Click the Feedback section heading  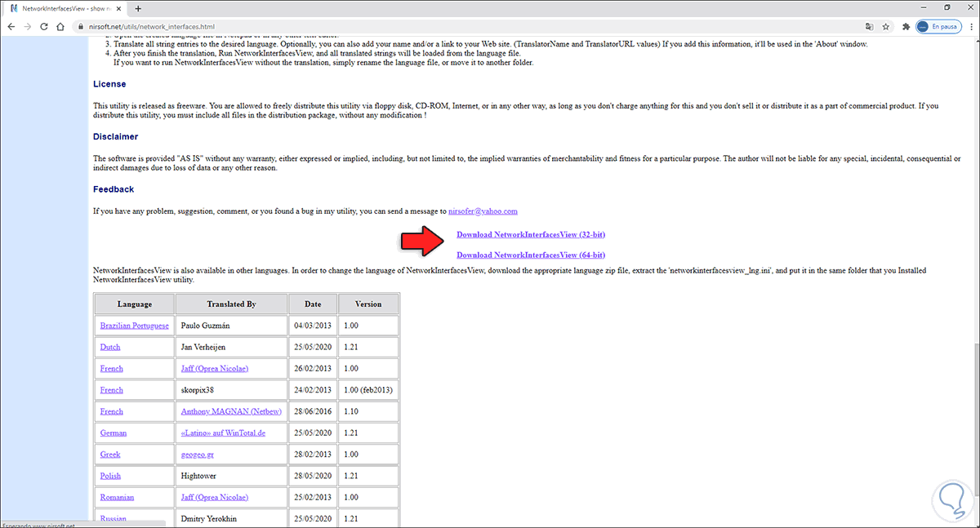[x=114, y=189]
